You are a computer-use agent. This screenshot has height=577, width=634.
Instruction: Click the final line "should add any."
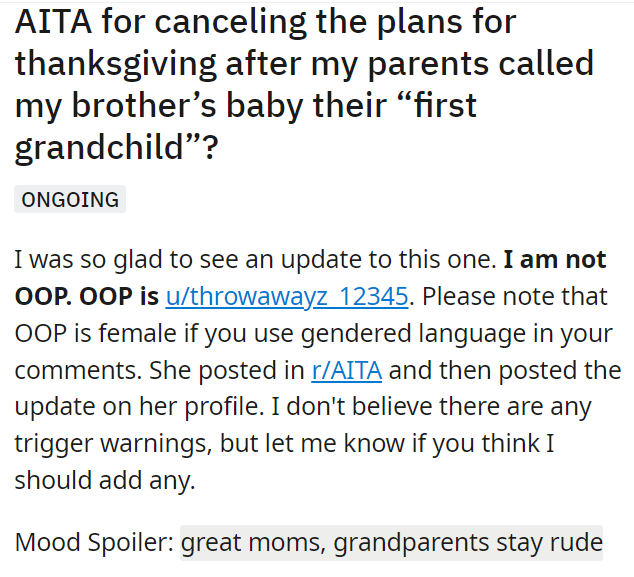105,480
